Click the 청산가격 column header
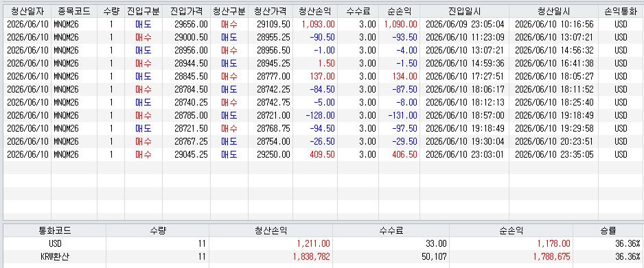 tap(271, 11)
